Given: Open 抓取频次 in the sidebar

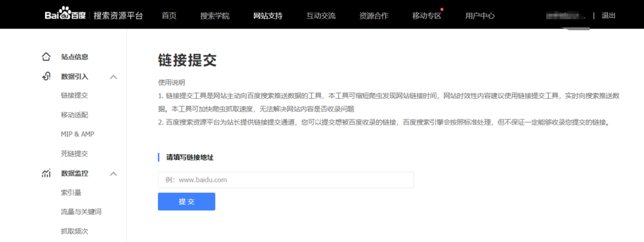Looking at the screenshot, I should pos(74,231).
